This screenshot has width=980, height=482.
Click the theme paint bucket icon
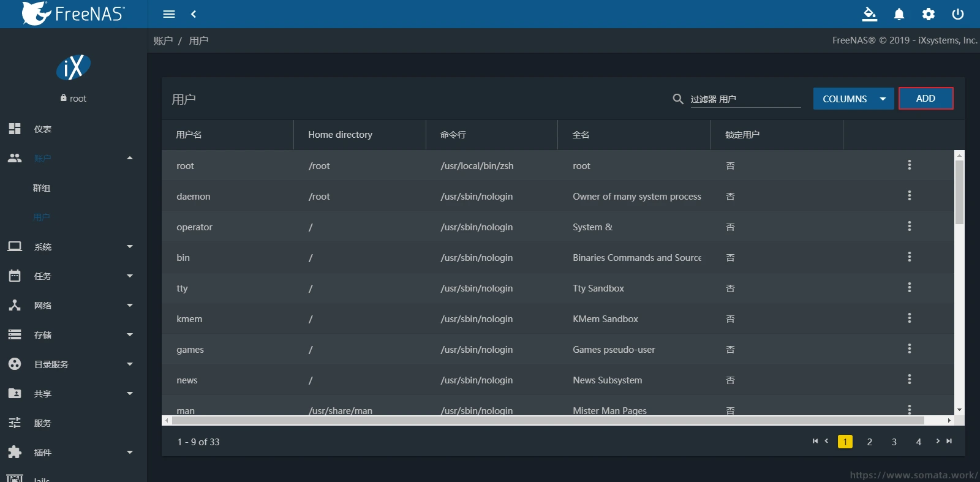869,14
